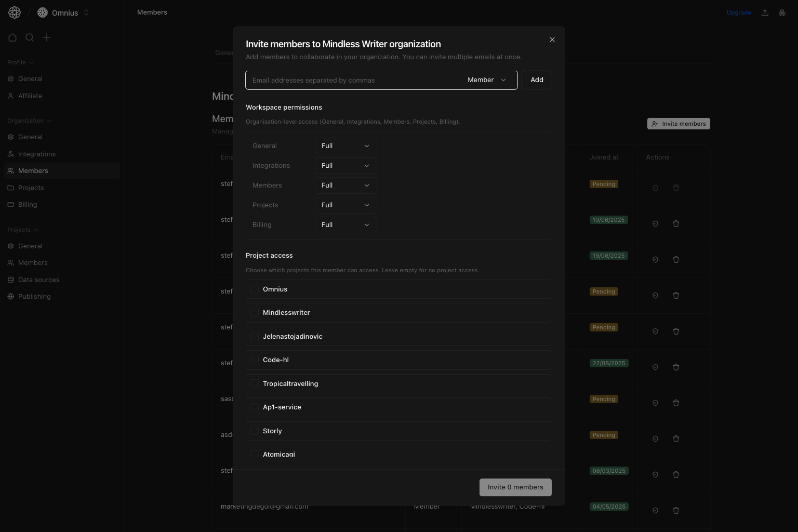Click the shield icon next to a pending member

click(655, 188)
